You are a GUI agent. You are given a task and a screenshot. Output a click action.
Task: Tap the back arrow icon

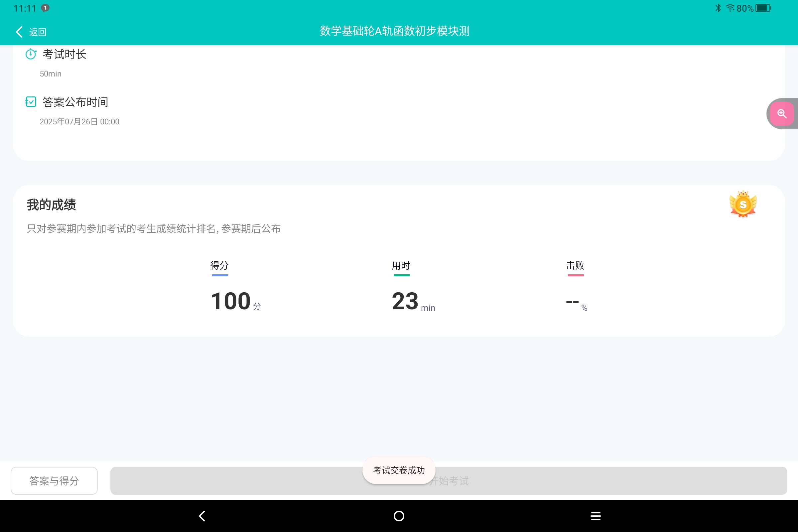click(19, 32)
